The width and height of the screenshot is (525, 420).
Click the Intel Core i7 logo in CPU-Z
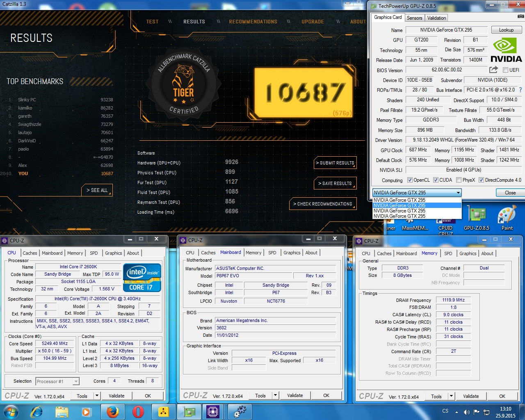[142, 278]
